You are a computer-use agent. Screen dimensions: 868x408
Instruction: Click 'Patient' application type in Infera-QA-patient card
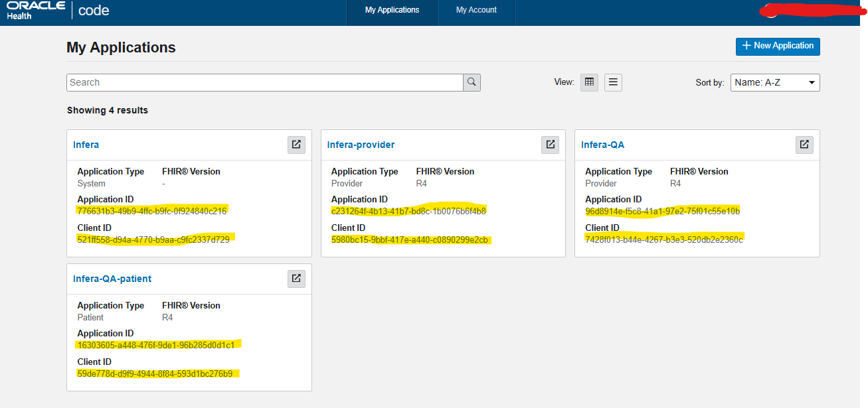tap(90, 317)
